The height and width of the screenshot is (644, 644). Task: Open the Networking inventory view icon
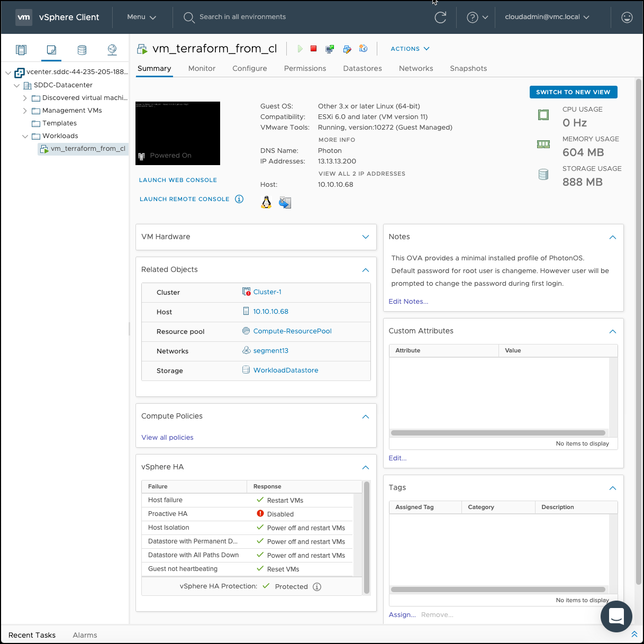click(x=112, y=50)
